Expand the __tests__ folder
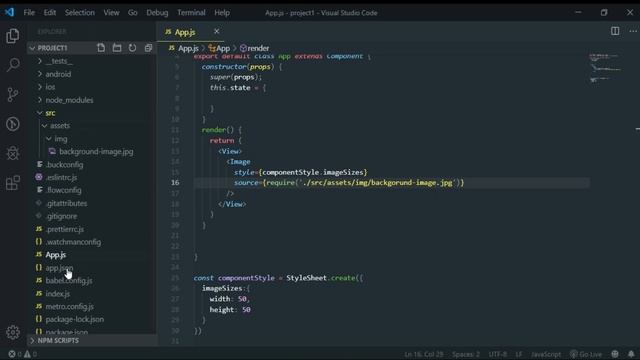Viewport: 640px width, 360px height. pyautogui.click(x=59, y=61)
